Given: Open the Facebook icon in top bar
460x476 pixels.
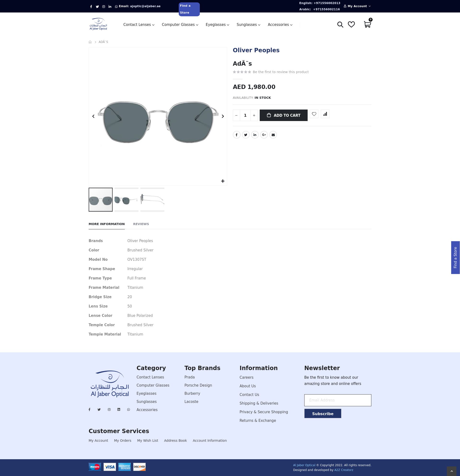Looking at the screenshot, I should [91, 6].
